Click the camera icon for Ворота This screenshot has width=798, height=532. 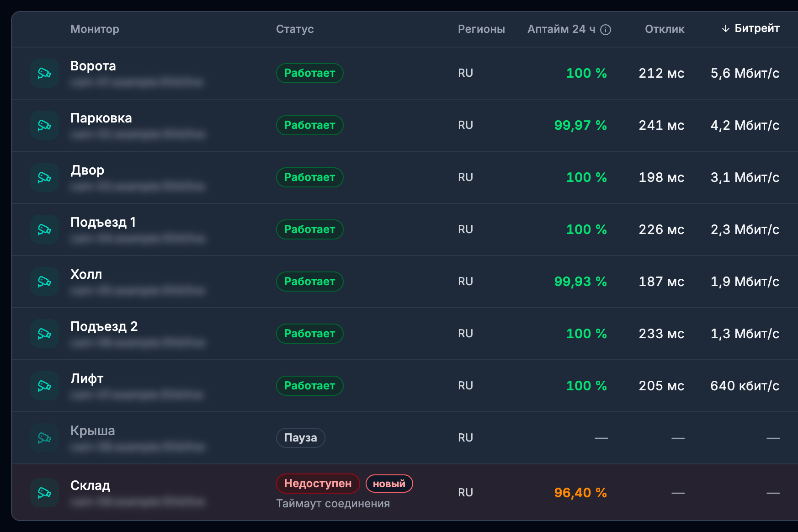coord(45,73)
